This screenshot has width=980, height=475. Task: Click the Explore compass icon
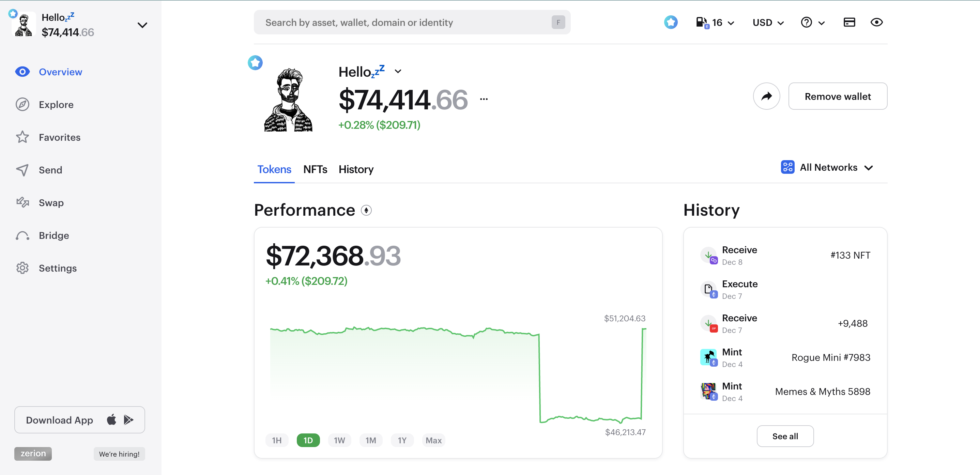pyautogui.click(x=22, y=105)
